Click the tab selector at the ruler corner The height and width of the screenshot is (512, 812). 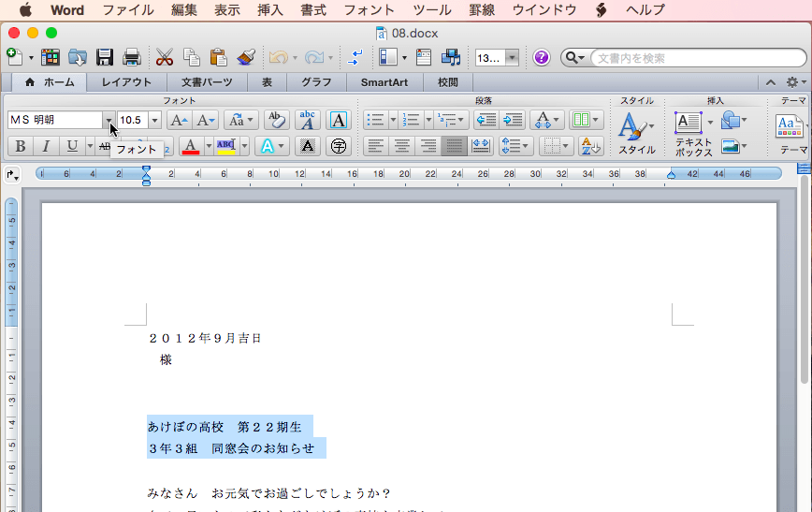tap(12, 175)
